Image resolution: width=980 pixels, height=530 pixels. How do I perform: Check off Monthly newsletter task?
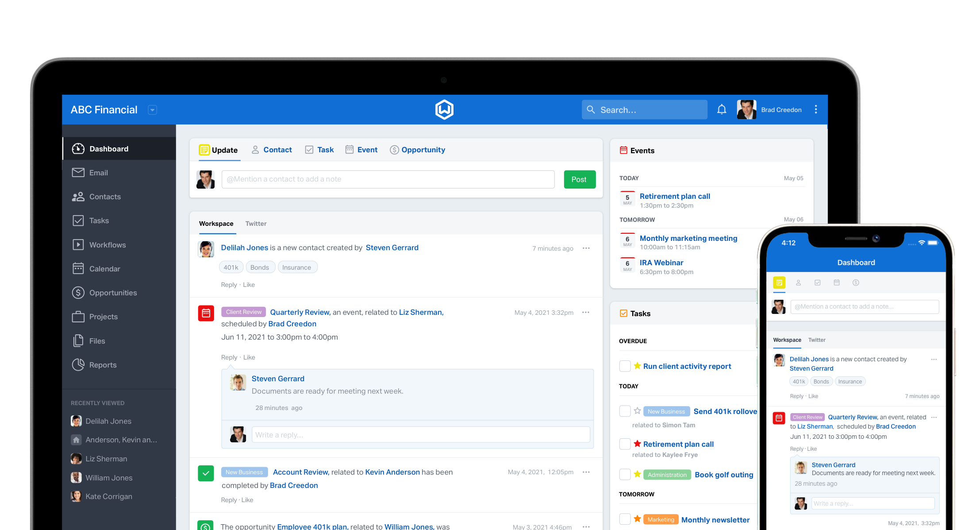(x=625, y=519)
